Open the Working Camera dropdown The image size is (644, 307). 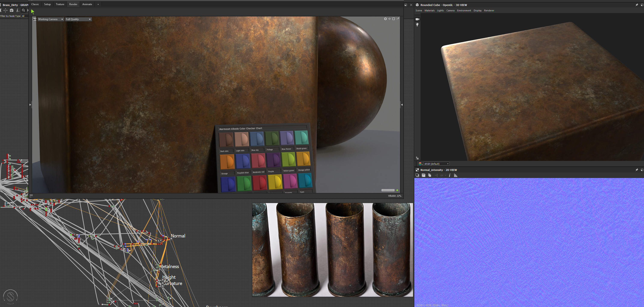pos(51,19)
